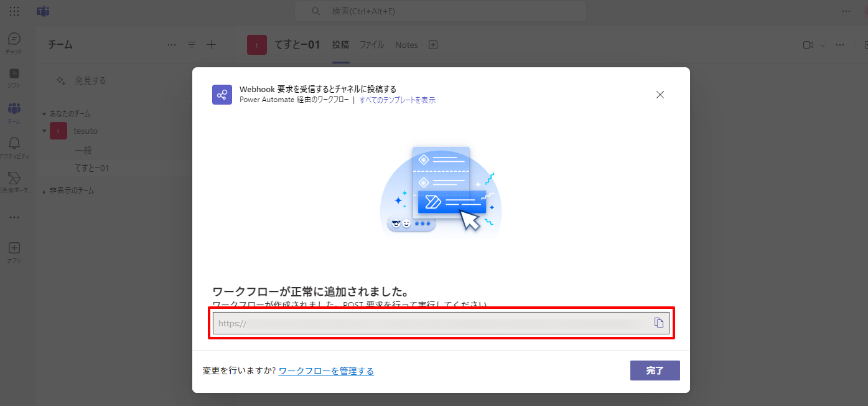Collapse the tesuto team tree
Viewport: 868px width, 406px height.
44,131
